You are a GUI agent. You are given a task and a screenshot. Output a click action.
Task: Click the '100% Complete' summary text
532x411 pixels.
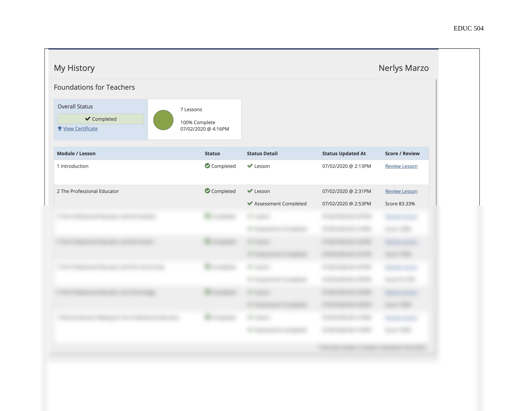198,122
